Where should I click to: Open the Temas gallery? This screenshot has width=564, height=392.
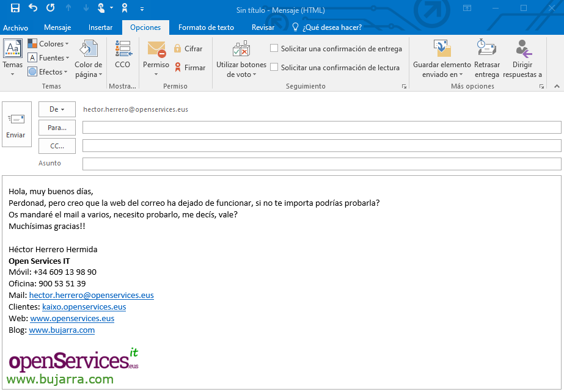click(13, 57)
